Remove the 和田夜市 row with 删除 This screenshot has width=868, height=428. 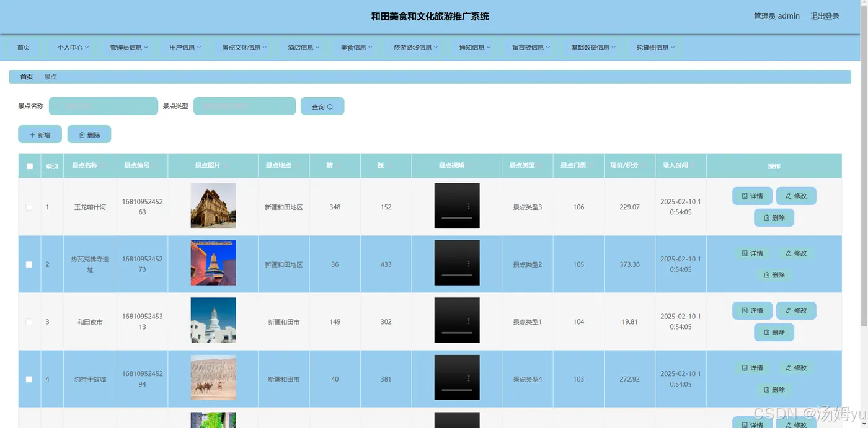pyautogui.click(x=774, y=332)
